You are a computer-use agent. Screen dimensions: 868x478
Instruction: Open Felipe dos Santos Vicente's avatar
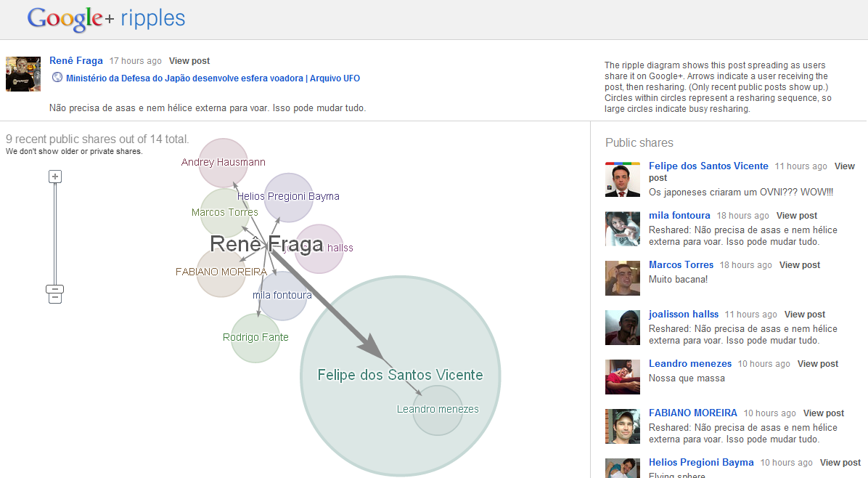tap(623, 179)
